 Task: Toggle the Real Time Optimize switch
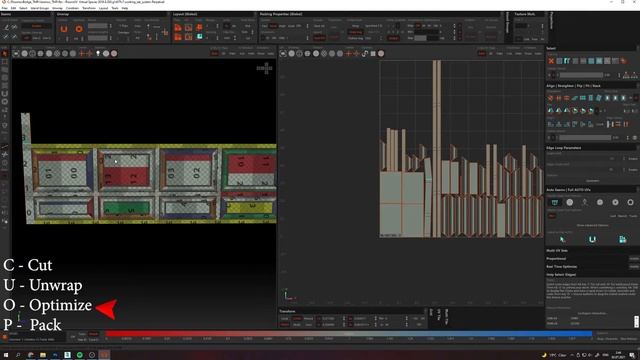633,267
